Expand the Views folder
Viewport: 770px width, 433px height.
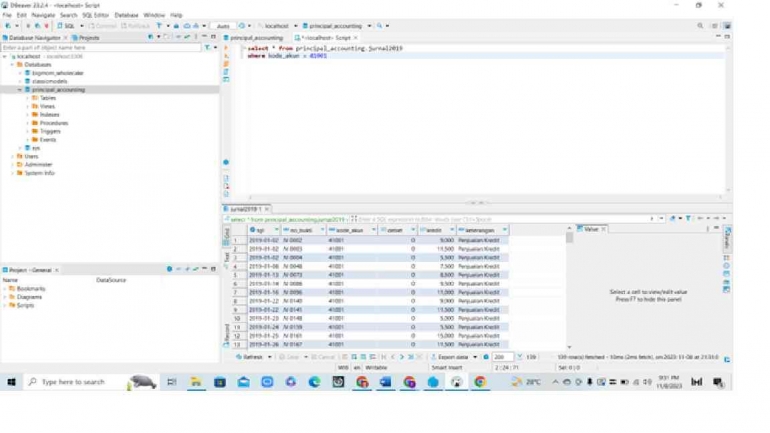(28, 107)
